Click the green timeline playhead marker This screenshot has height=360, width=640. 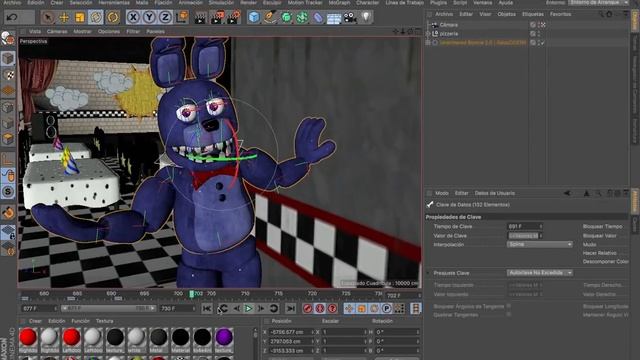191,294
